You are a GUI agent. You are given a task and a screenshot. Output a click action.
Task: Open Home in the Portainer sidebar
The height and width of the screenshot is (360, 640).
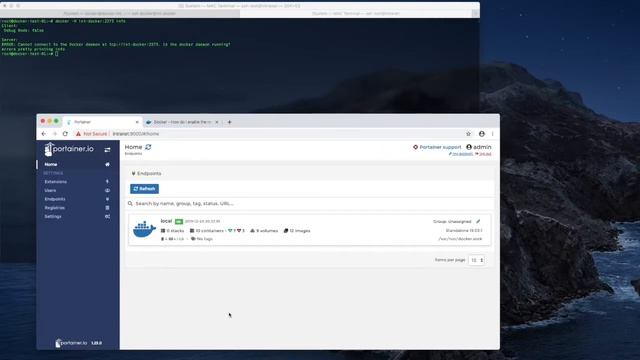point(51,164)
